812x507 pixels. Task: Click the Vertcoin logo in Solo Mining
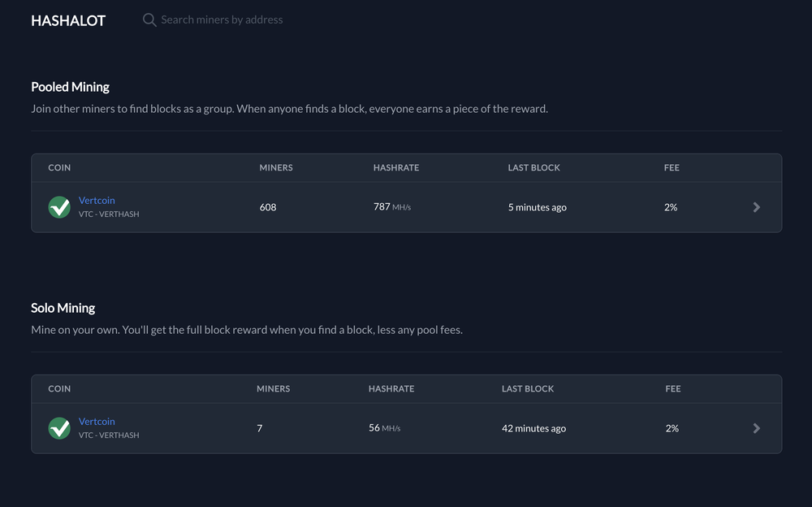pos(59,428)
